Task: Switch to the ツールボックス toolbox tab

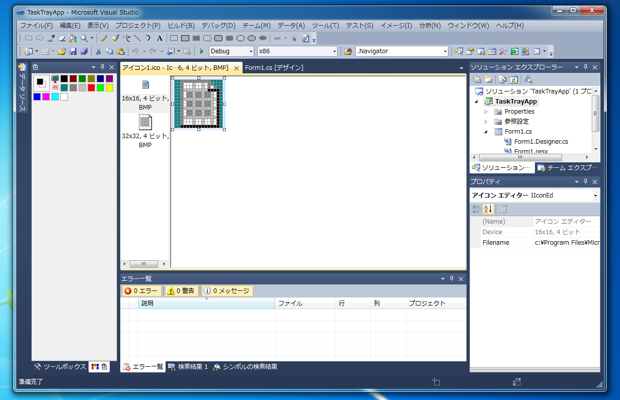Action: [60, 367]
